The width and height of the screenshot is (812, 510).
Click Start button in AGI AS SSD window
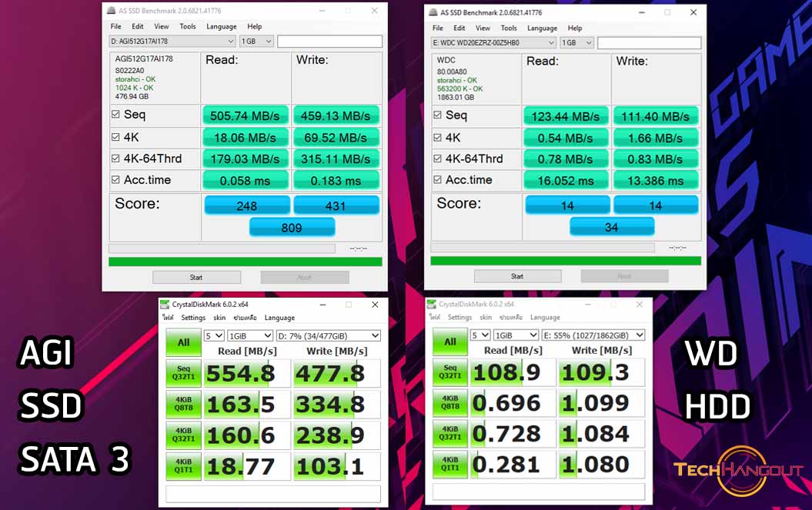[196, 278]
